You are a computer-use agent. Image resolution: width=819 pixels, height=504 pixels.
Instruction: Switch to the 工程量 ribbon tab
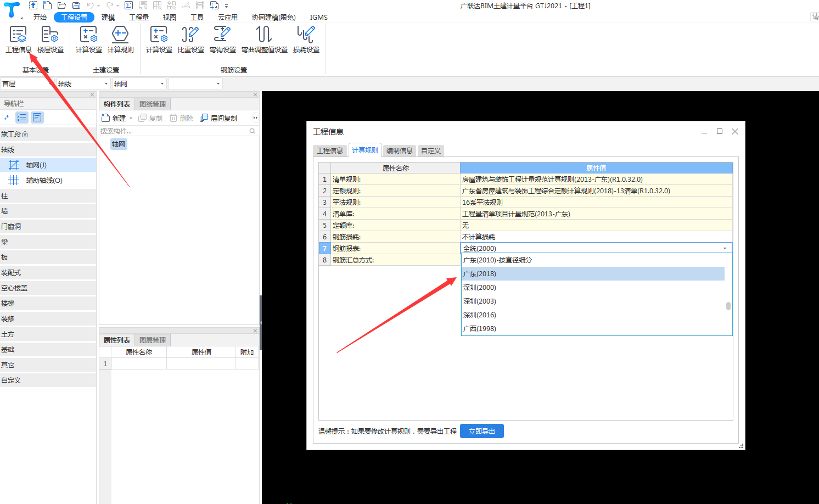coord(139,18)
